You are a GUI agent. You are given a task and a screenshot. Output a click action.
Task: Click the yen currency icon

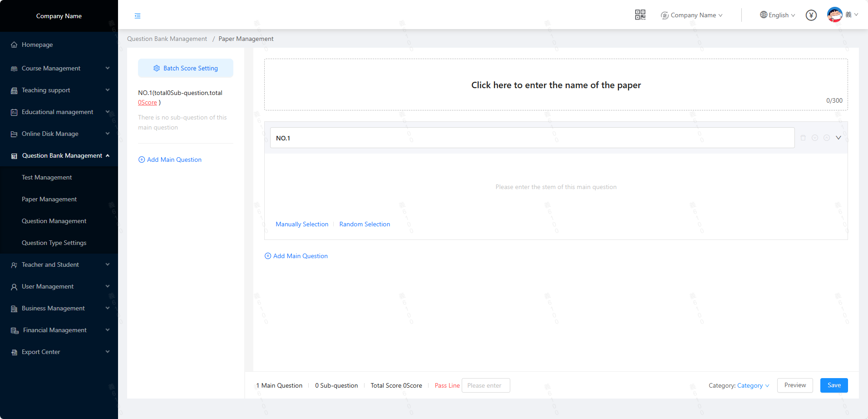(x=811, y=15)
